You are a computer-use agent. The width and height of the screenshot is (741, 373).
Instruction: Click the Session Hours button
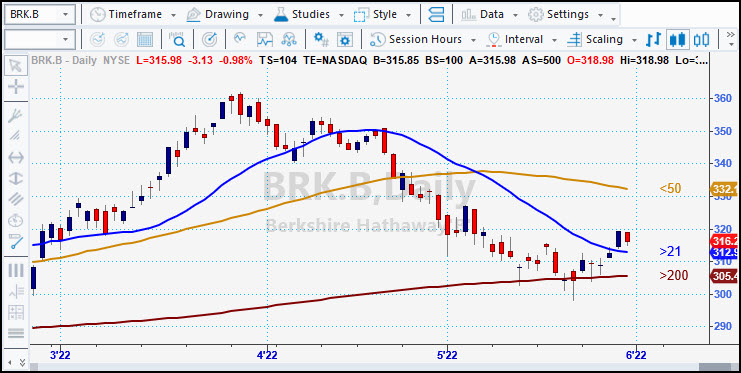click(423, 39)
